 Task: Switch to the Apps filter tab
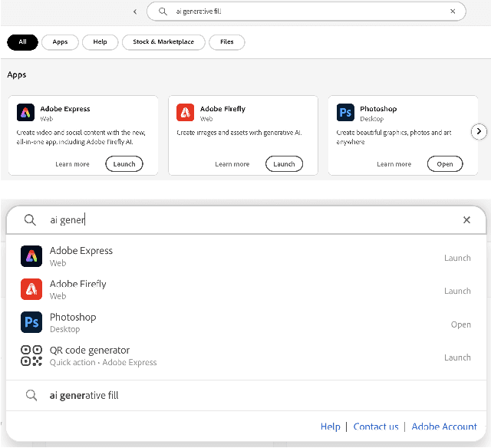[x=60, y=42]
